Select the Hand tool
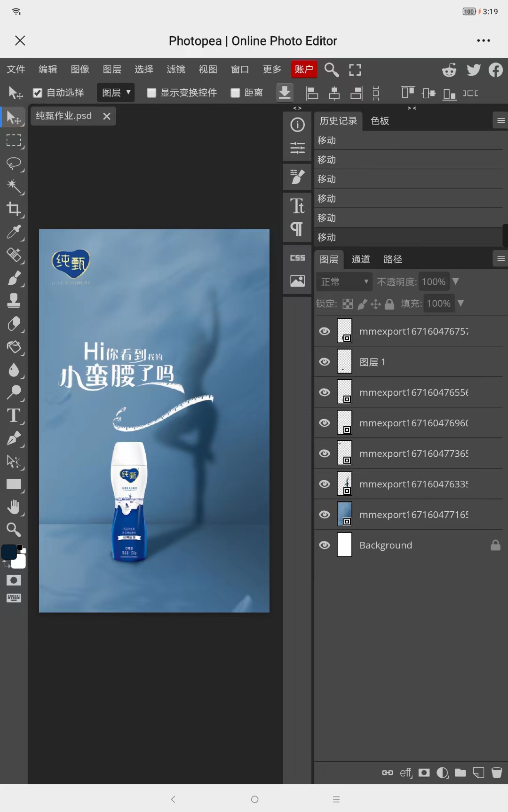The width and height of the screenshot is (508, 812). pos(14,507)
